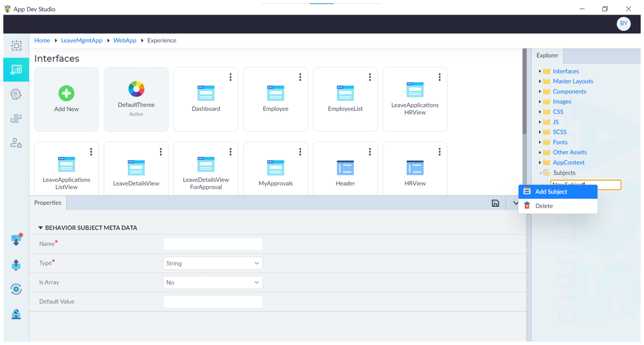
Task: Click the upload arrow sidebar icon
Action: 16,265
